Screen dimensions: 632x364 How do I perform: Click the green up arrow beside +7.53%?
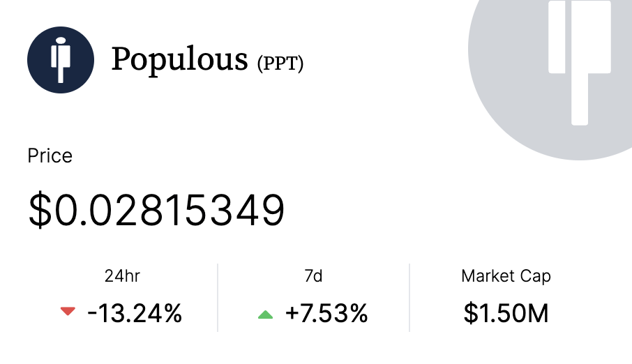265,314
